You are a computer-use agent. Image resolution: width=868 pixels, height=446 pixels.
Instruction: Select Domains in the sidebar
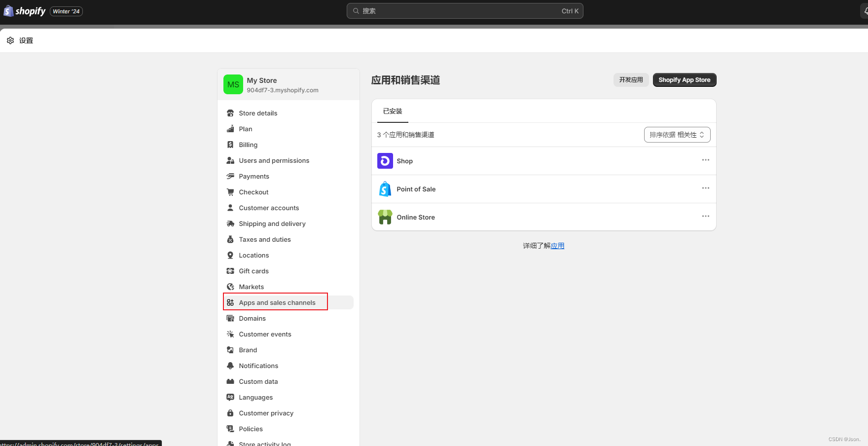tap(289, 318)
